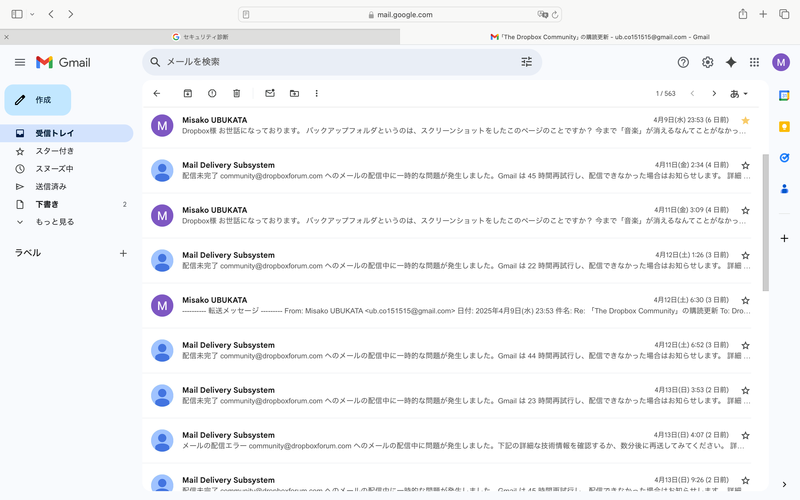Open the 送信済み folder

click(x=51, y=186)
